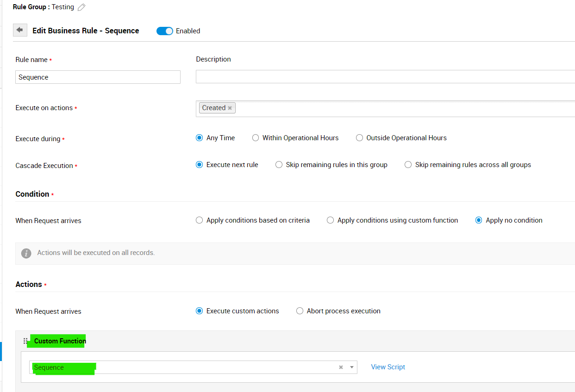
Task: Select Within Operational Hours option
Action: click(256, 138)
